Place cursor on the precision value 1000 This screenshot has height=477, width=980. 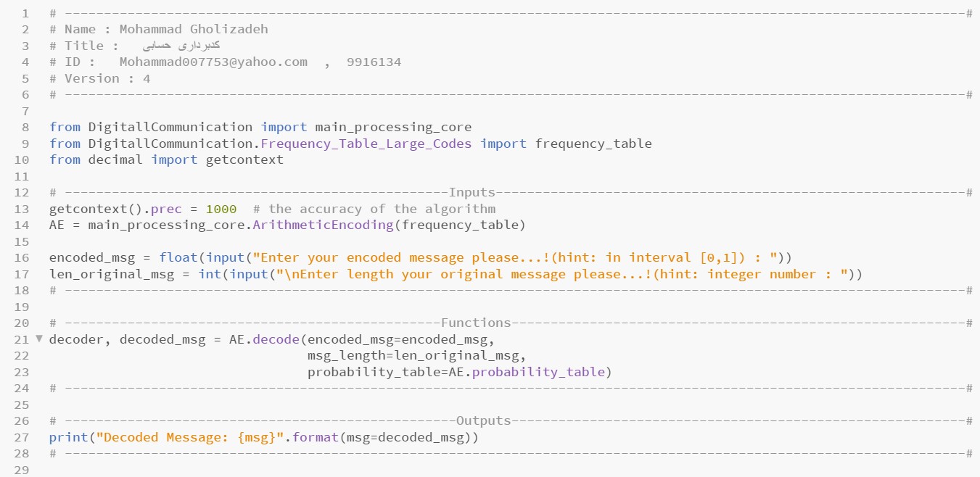click(x=221, y=209)
